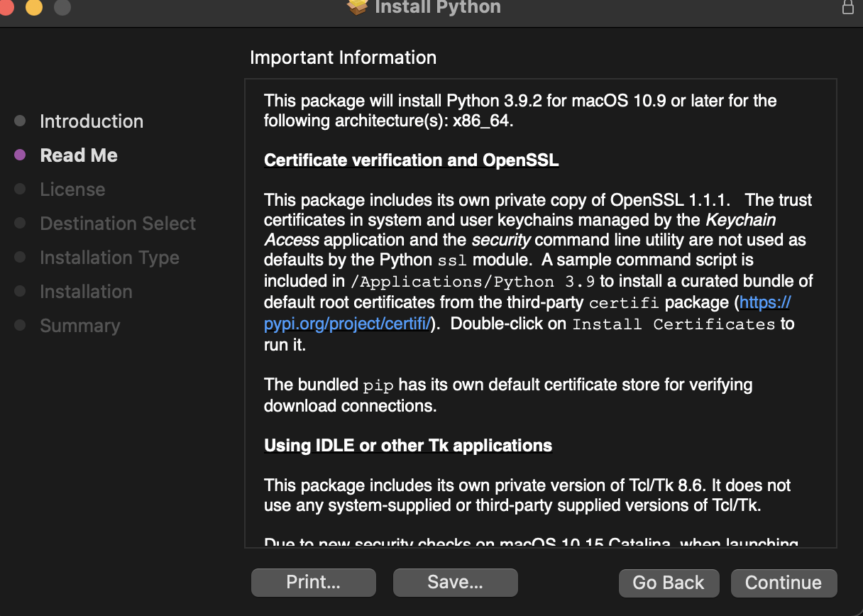The height and width of the screenshot is (616, 863).
Task: Select the Introduction step in sidebar
Action: click(x=92, y=121)
